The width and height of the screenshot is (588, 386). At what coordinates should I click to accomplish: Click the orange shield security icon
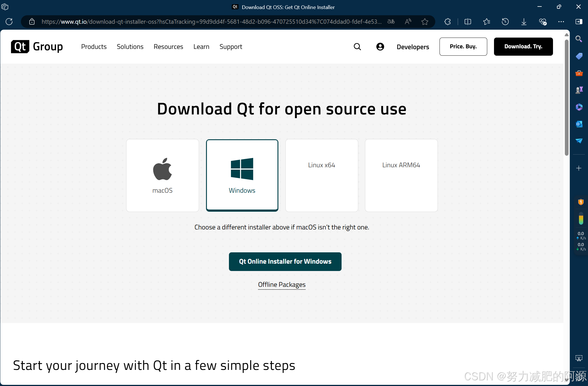point(581,202)
